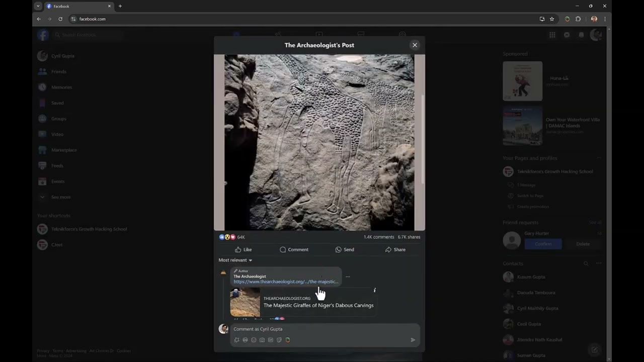View 1.4K comments on the post
This screenshot has height=362, width=644.
(x=379, y=237)
